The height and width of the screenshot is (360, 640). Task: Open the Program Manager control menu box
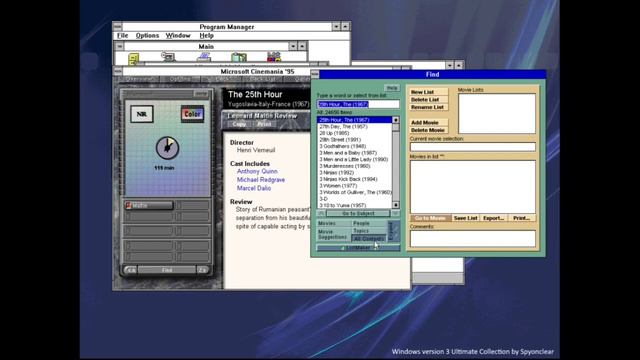click(x=118, y=27)
